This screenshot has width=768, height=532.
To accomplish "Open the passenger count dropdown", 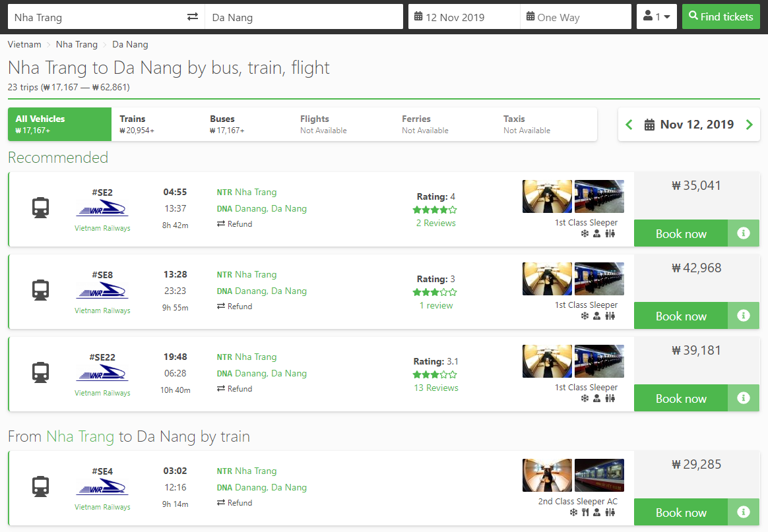I will click(656, 16).
